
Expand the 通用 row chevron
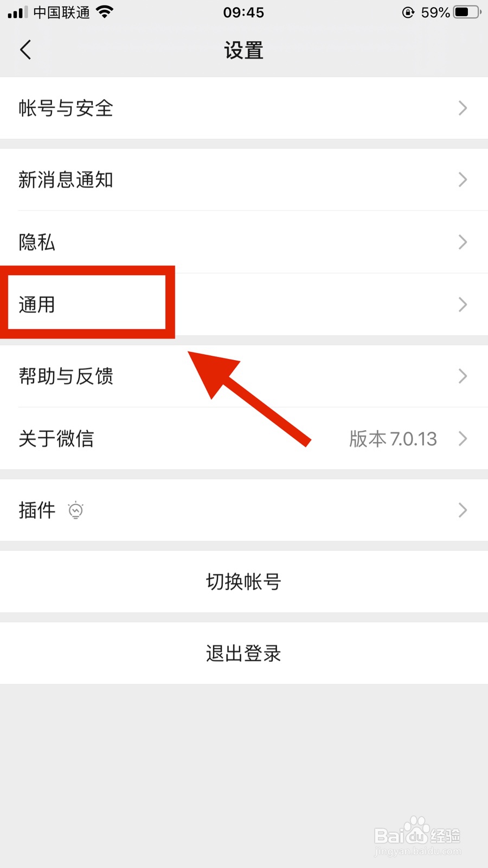coord(463,304)
